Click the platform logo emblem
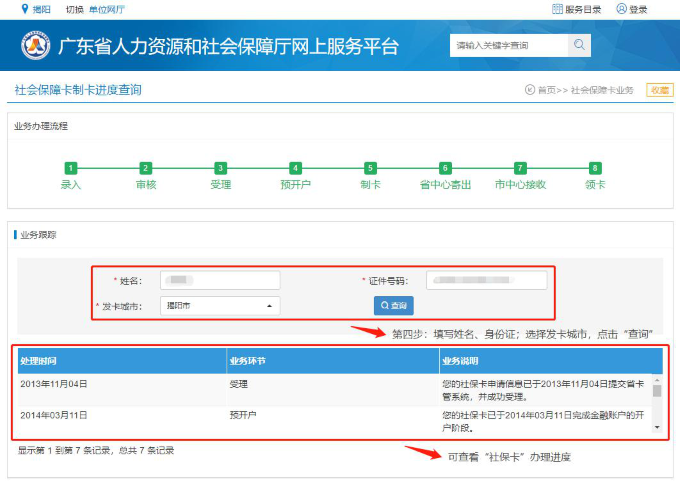680x485 pixels. click(x=36, y=47)
